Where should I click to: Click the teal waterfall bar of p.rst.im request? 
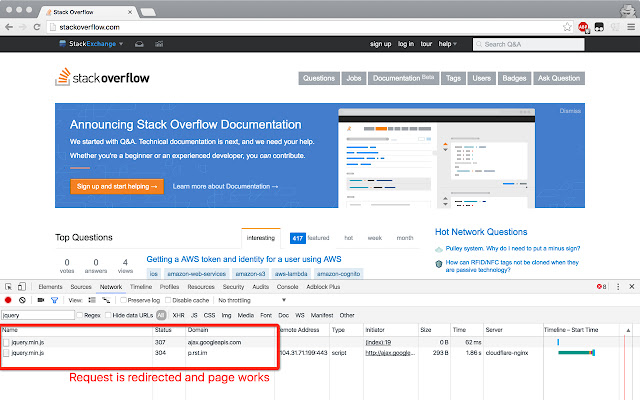pos(576,353)
